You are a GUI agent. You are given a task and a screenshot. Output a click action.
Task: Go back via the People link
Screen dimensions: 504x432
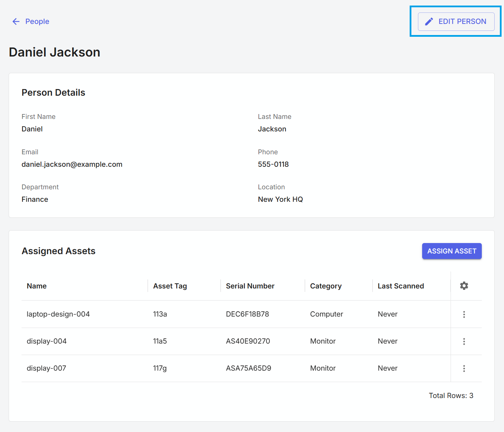37,21
